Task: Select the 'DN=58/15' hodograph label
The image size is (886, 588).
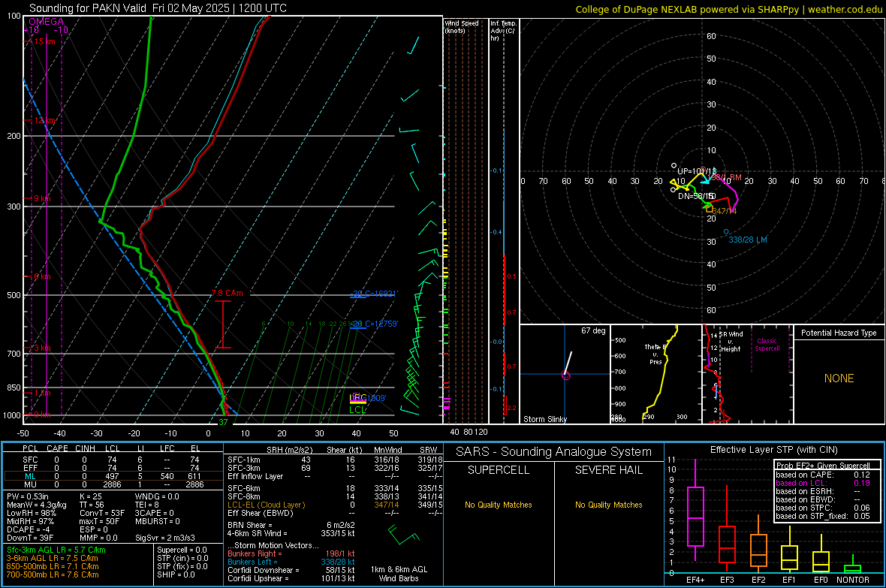Action: [696, 196]
